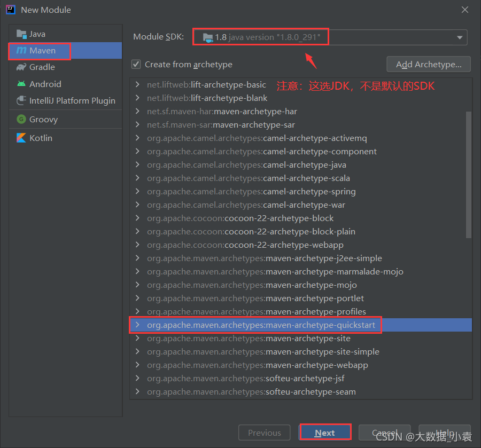Select maven-archetype-j2ee-simple row
Screen dimensions: 481x448
point(300,258)
